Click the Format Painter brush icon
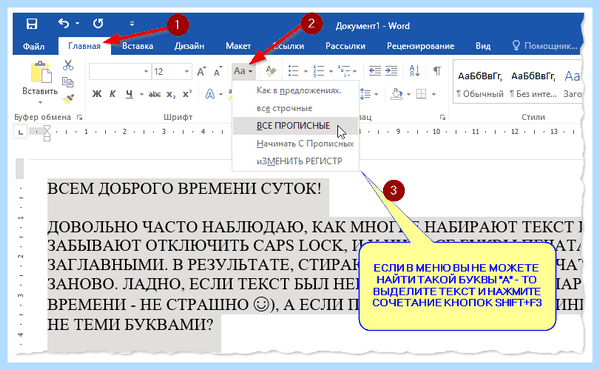 [x=68, y=99]
